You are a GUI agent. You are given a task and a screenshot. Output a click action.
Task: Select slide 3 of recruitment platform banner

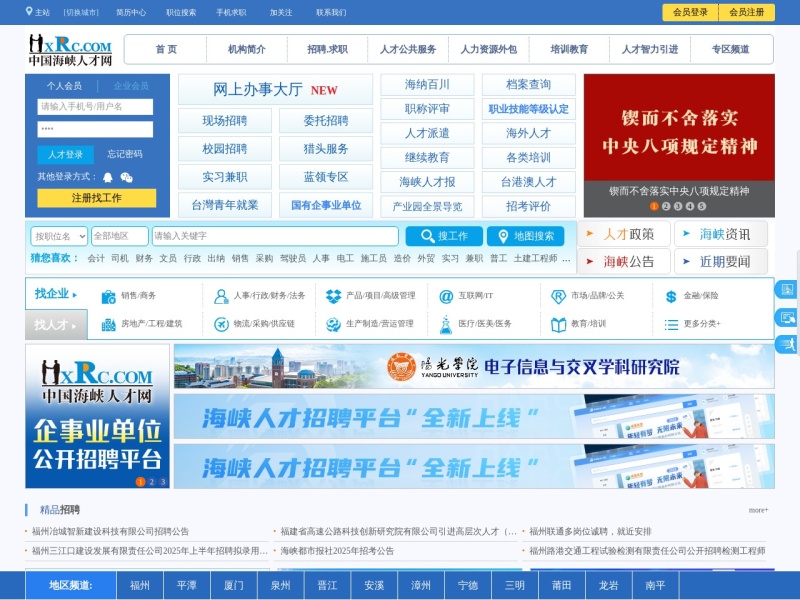pyautogui.click(x=163, y=482)
